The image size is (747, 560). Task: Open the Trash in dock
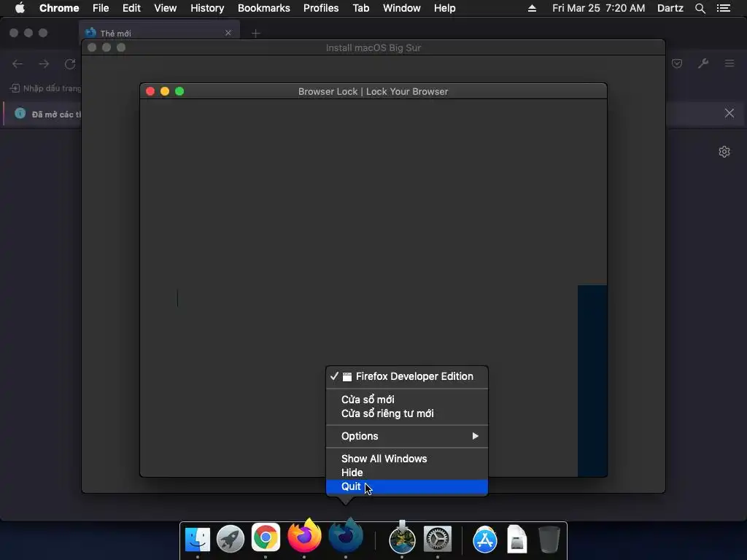[x=549, y=539]
